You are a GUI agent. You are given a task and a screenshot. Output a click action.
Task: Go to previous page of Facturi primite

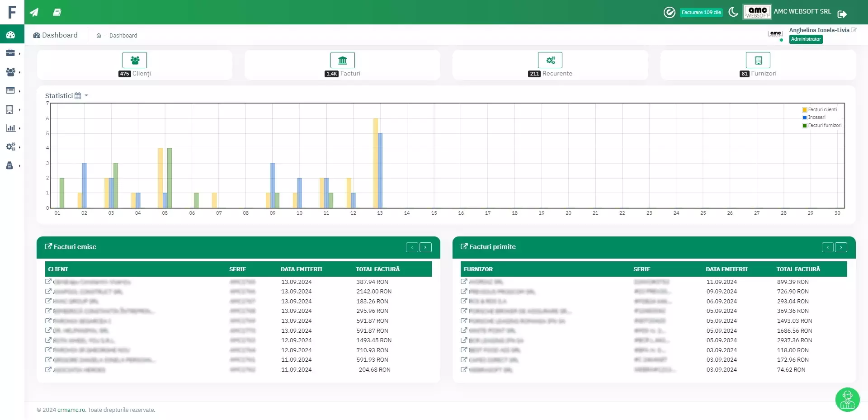827,247
